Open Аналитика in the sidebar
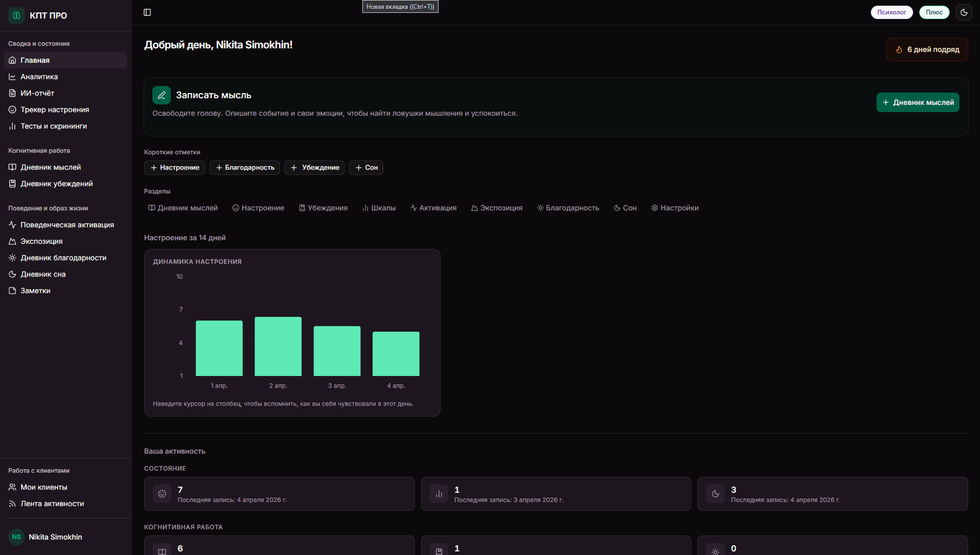 click(x=39, y=77)
